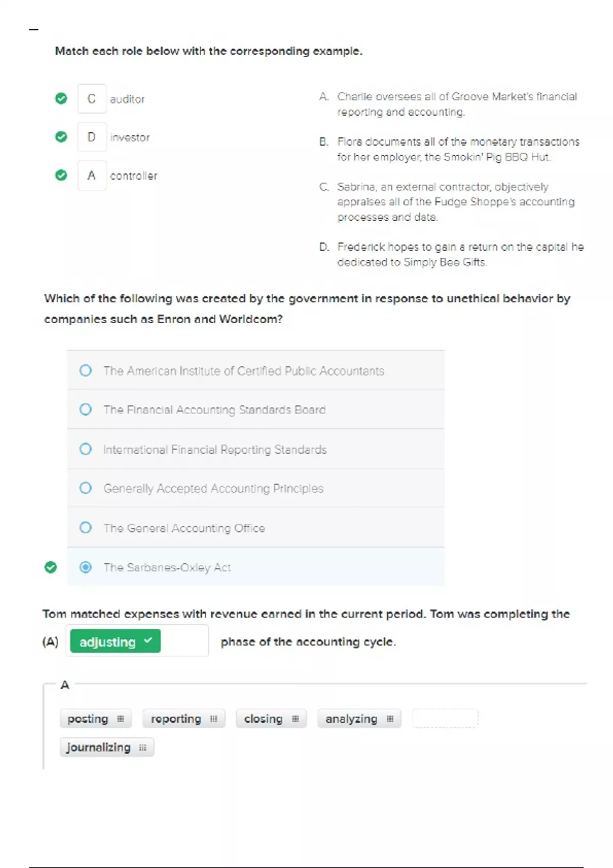The image size is (613, 868).
Task: Click the journalizing answer chip
Action: point(99,748)
